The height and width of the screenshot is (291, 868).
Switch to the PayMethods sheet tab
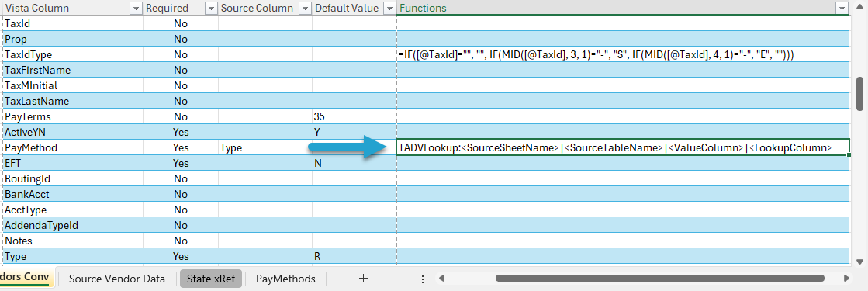click(285, 279)
